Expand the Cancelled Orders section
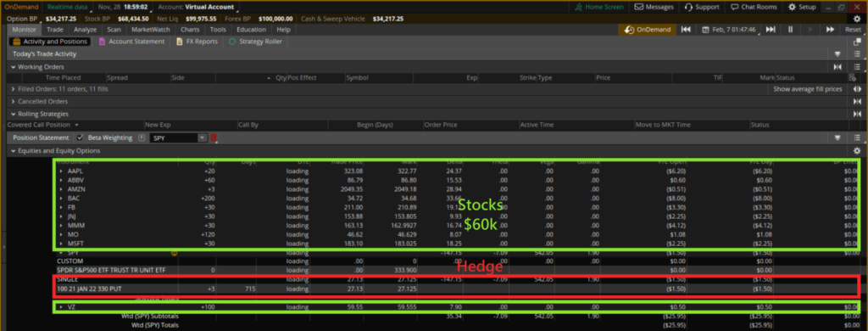This screenshot has width=868, height=331. (13, 102)
